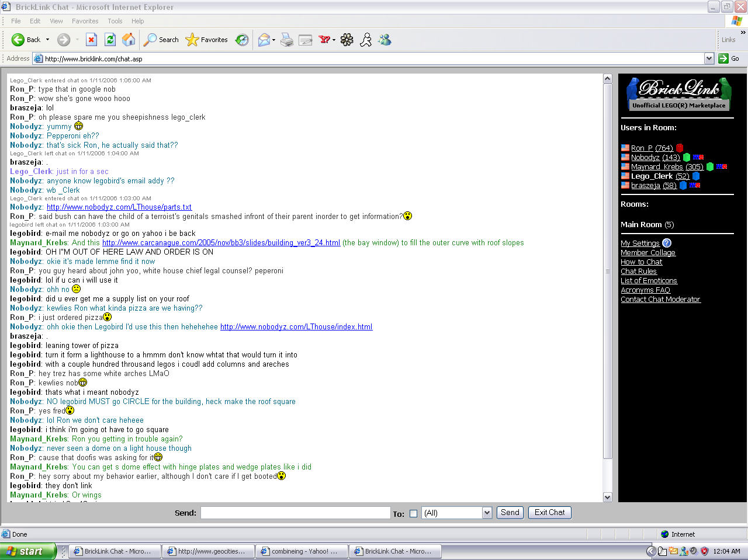Stop loading the page
Screen dimensions: 748x560
[x=91, y=40]
